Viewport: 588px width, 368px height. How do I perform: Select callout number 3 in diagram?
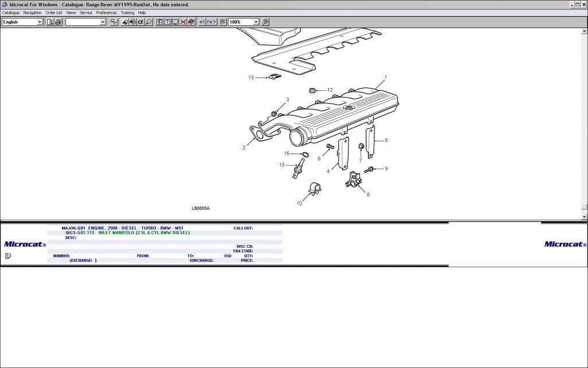[288, 100]
